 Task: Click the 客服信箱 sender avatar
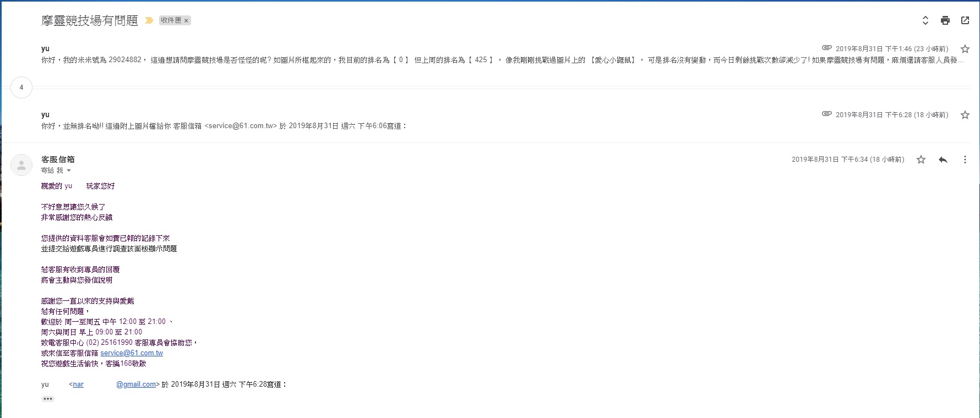(x=21, y=165)
